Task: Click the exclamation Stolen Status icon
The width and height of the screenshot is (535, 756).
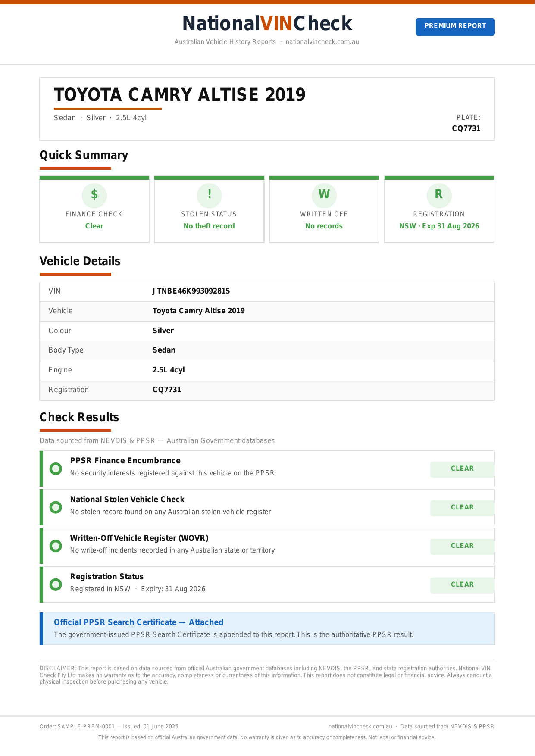Action: pos(209,195)
